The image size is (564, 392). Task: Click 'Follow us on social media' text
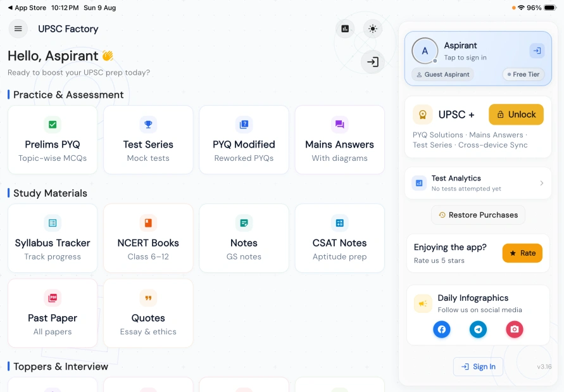(x=480, y=310)
